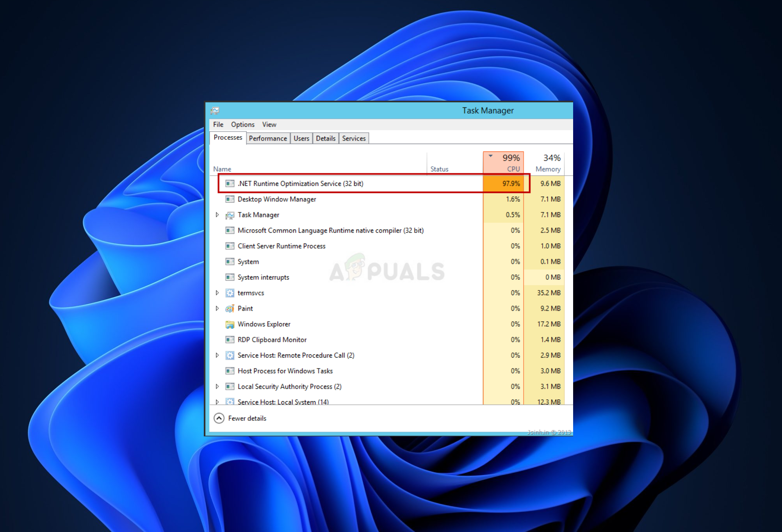Click the Fewer details link
This screenshot has width=782, height=532.
point(247,418)
